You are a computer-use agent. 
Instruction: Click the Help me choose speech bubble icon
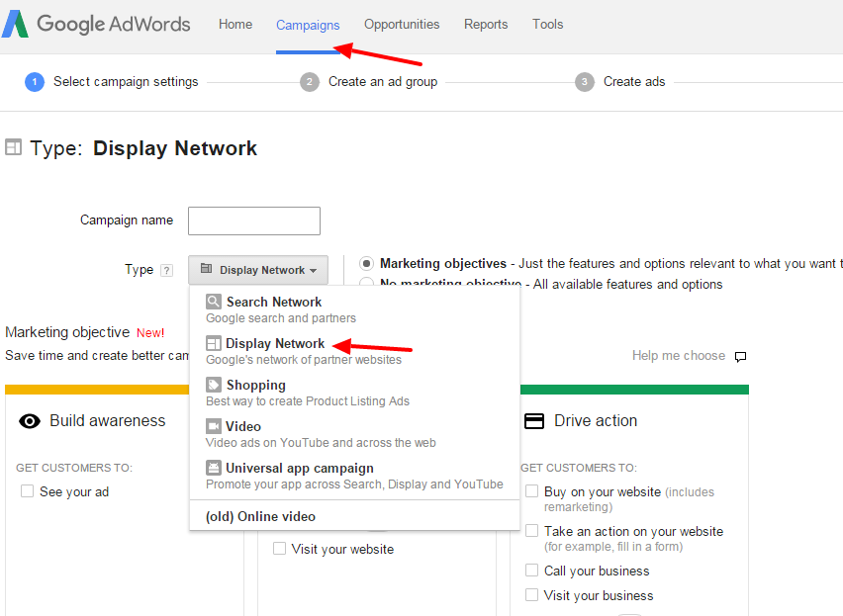(740, 357)
